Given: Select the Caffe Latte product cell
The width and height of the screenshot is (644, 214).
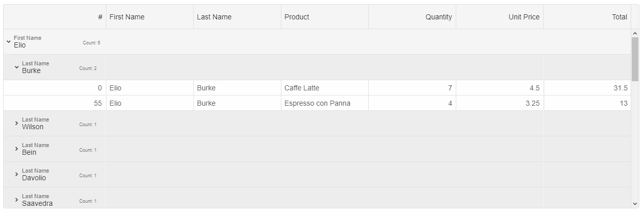Looking at the screenshot, I should coord(325,88).
